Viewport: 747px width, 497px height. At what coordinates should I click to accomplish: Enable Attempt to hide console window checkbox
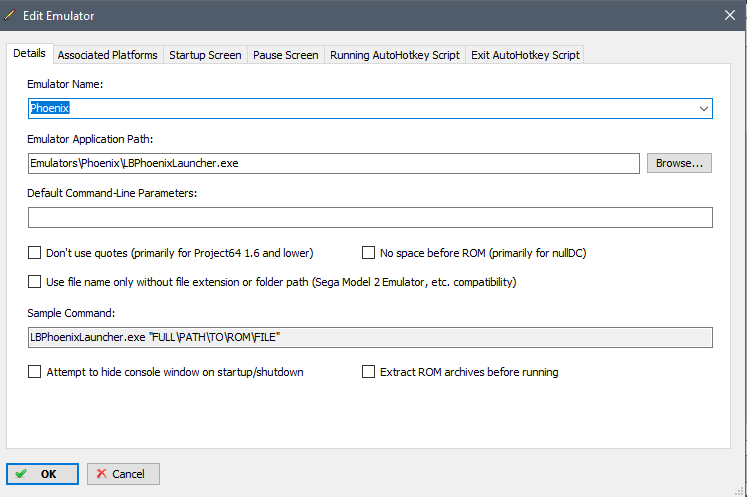click(34, 372)
